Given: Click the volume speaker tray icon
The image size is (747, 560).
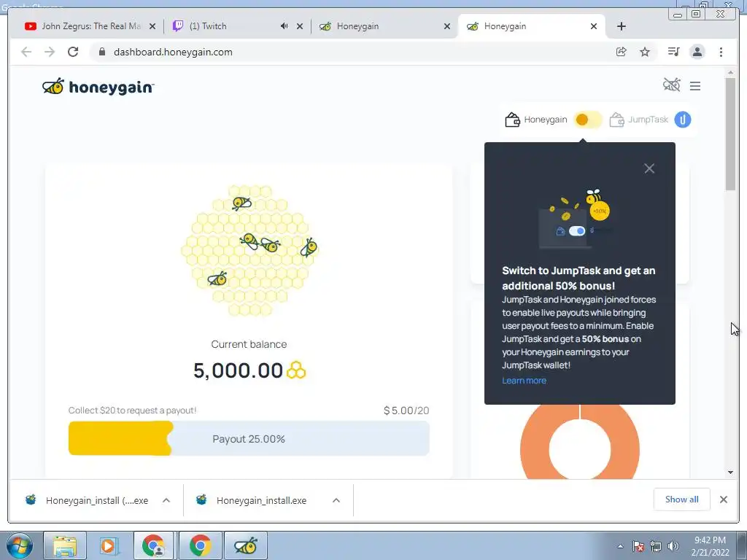Looking at the screenshot, I should [673, 547].
